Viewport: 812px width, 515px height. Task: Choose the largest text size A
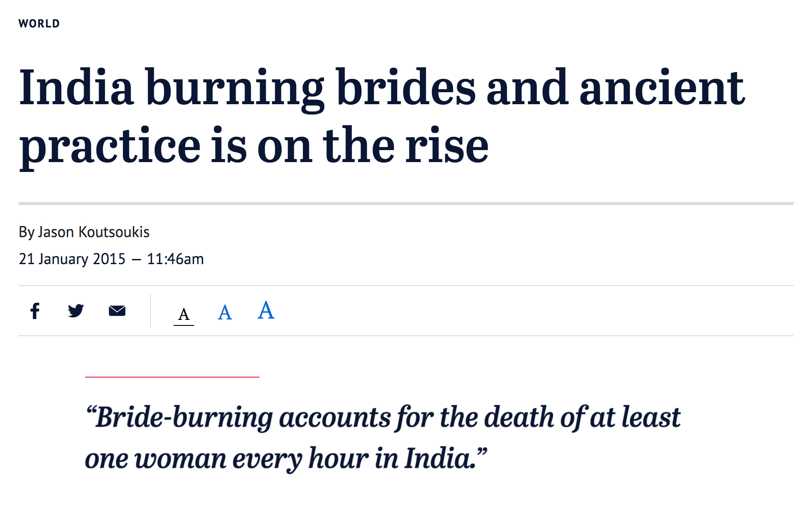coord(266,310)
